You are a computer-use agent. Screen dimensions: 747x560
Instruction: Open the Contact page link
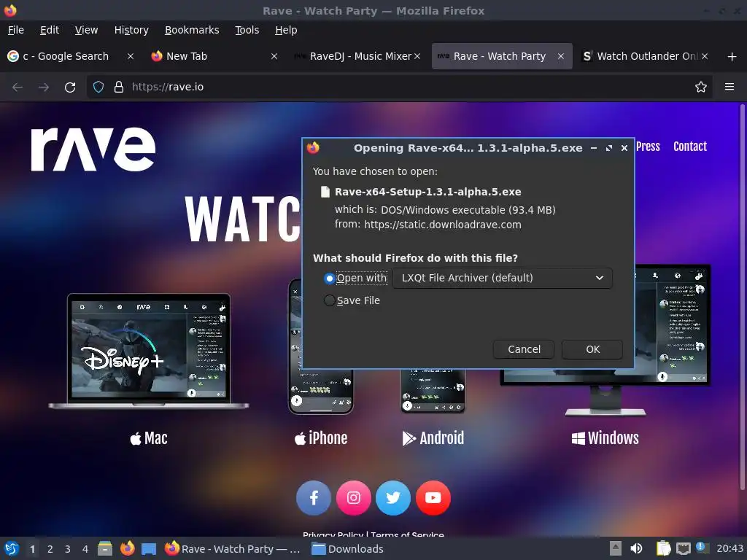(x=690, y=147)
